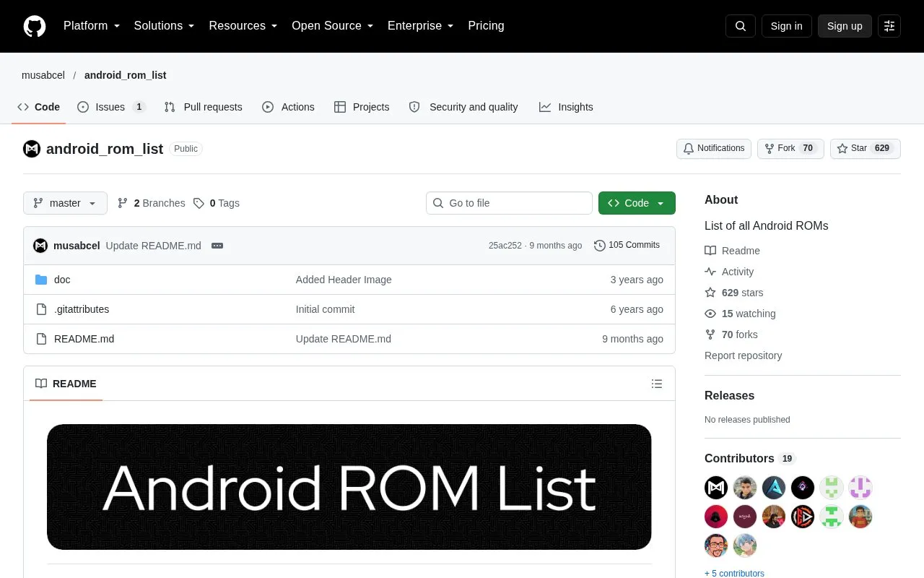Expand the Open Source menu

(333, 26)
